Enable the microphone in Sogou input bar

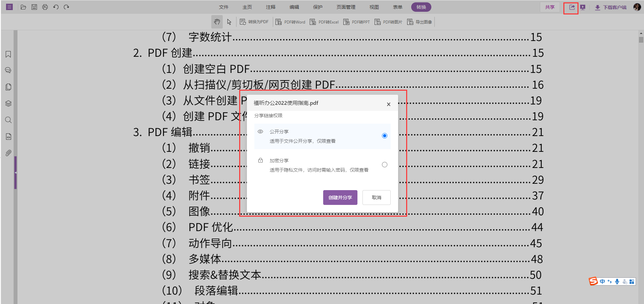coord(617,281)
